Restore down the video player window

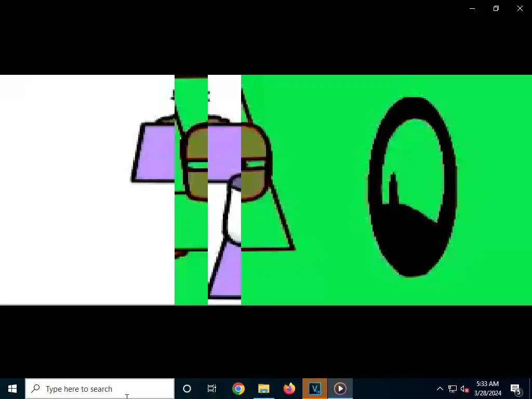click(496, 8)
